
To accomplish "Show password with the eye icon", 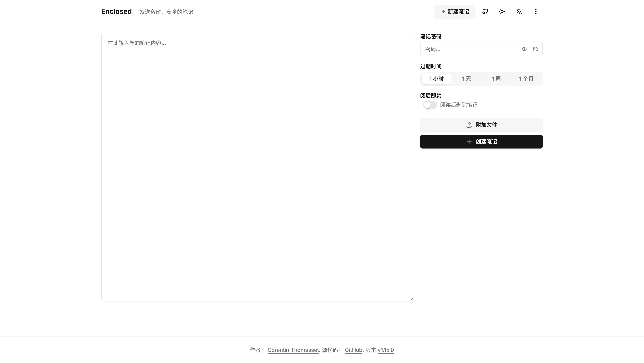I will (524, 49).
